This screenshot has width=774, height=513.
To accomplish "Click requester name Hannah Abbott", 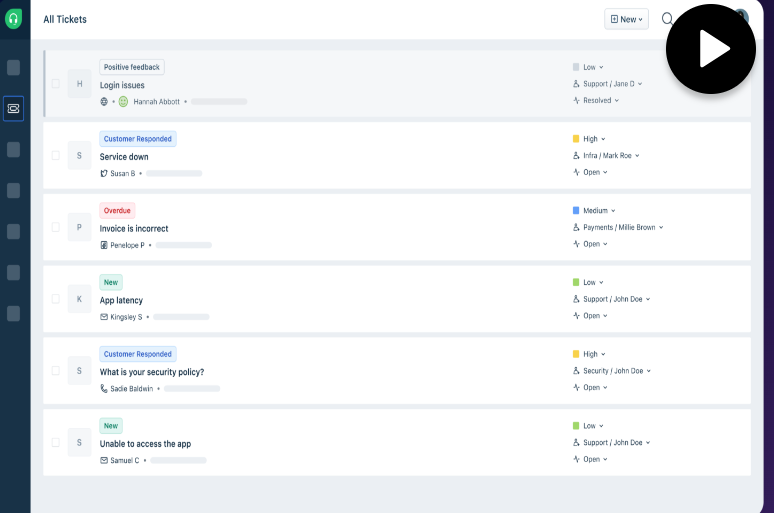I will [x=156, y=102].
